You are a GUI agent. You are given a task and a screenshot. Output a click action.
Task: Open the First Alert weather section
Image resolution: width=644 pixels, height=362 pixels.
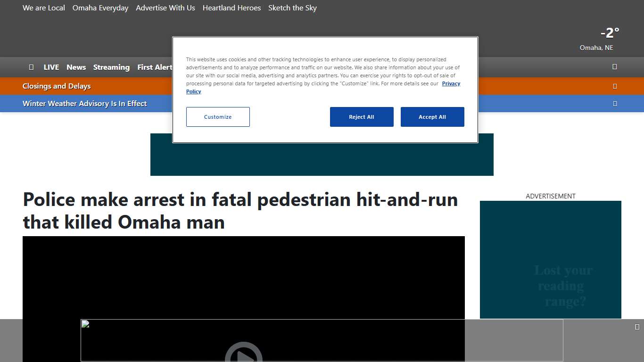coord(155,67)
